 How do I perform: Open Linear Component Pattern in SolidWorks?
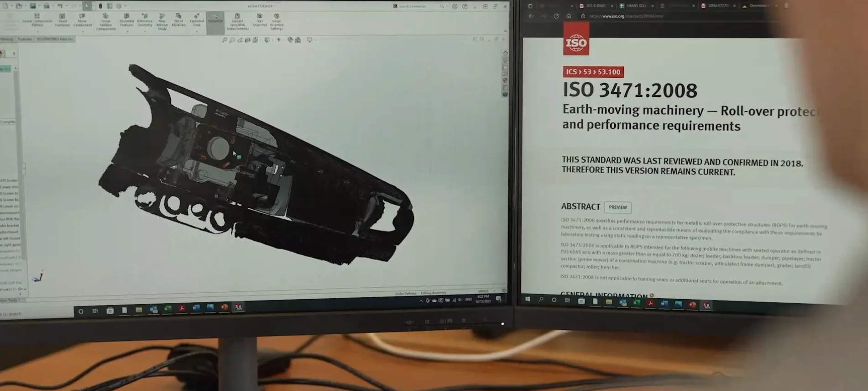click(x=37, y=20)
